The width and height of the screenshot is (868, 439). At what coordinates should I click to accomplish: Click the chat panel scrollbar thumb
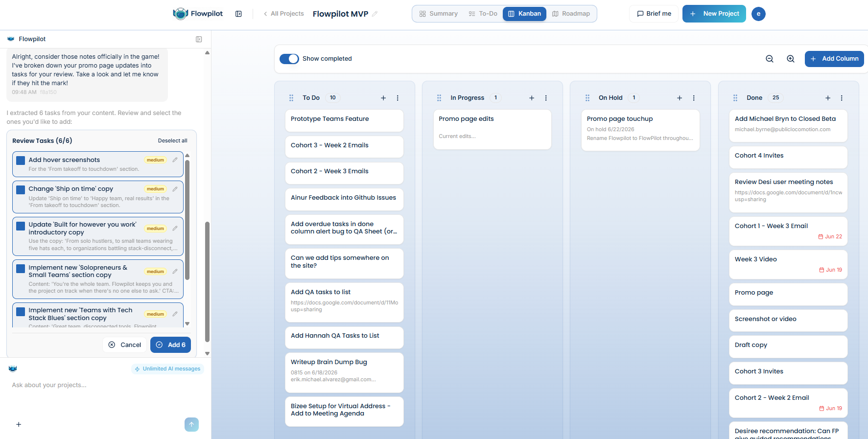coord(207,281)
